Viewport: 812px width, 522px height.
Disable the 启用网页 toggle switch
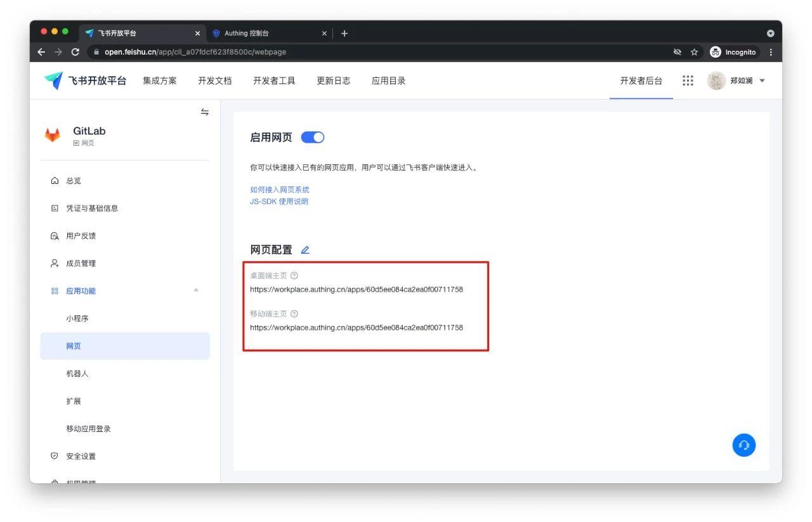click(x=312, y=138)
